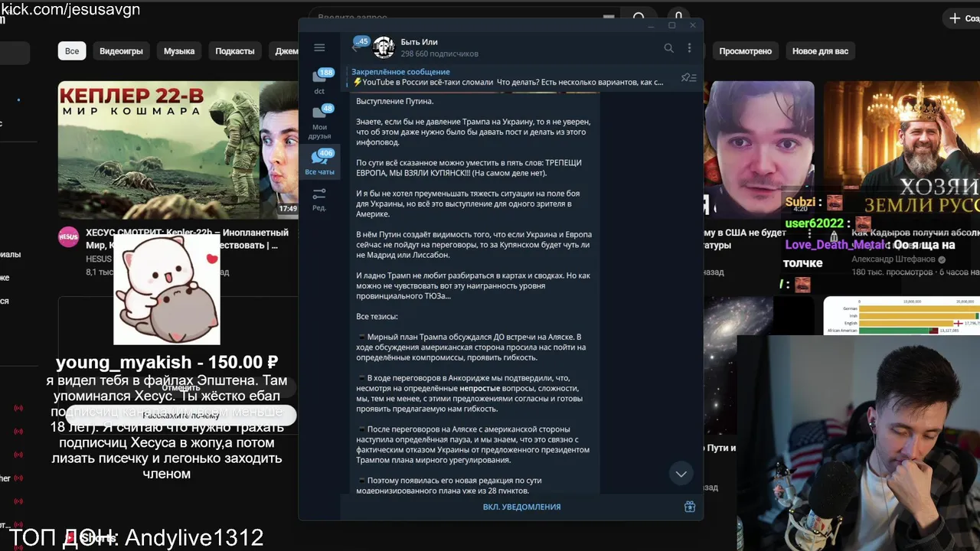The image size is (980, 551).
Task: Open the Мои друзья chat folder
Action: pyautogui.click(x=319, y=122)
